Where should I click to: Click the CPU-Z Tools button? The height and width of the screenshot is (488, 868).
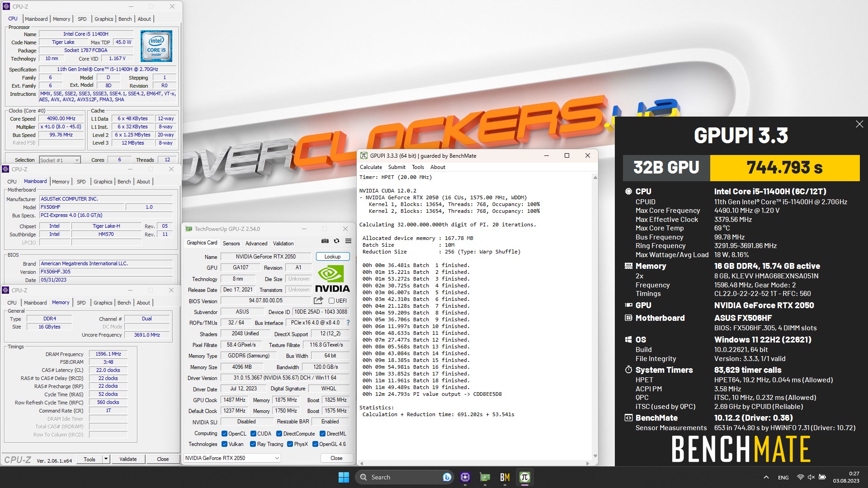coord(90,459)
